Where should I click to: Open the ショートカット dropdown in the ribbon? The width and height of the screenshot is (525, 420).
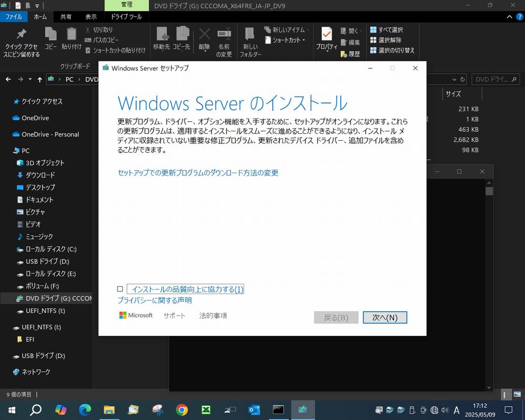coord(285,40)
